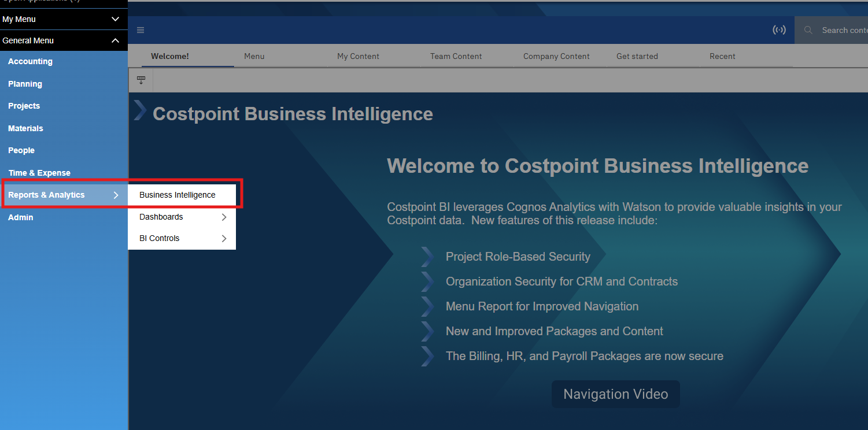868x430 pixels.
Task: Open the Reports & Analytics submenu arrow
Action: [116, 195]
